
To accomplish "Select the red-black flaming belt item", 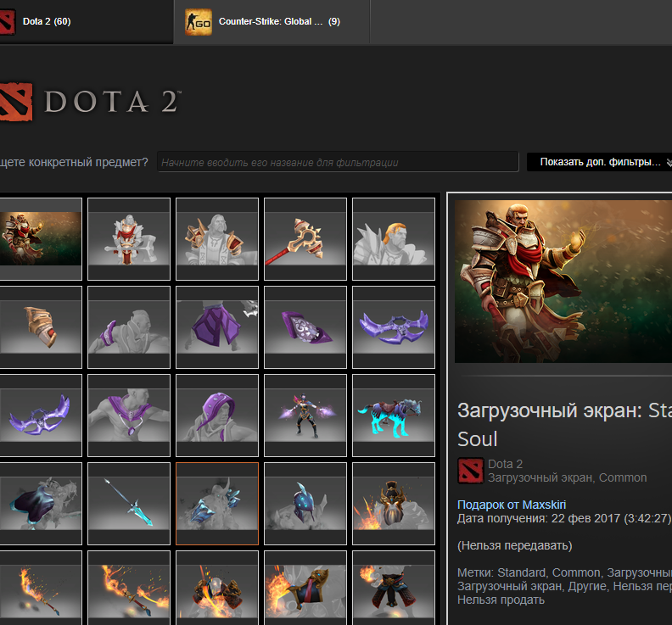I will pos(394,588).
